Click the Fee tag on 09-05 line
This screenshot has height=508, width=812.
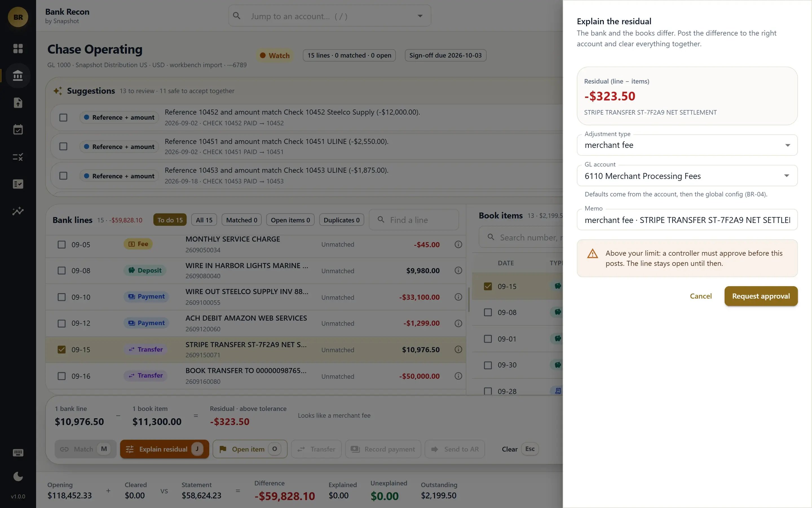pos(138,244)
